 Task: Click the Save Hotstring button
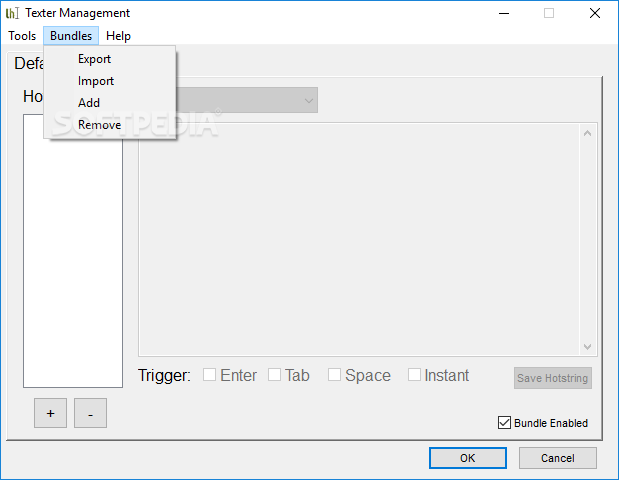[x=553, y=378]
